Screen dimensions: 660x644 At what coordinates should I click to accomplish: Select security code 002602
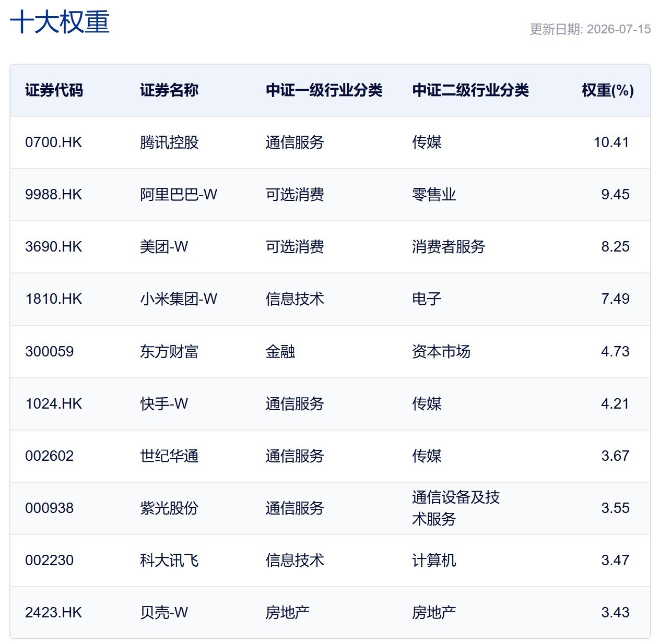(50, 456)
